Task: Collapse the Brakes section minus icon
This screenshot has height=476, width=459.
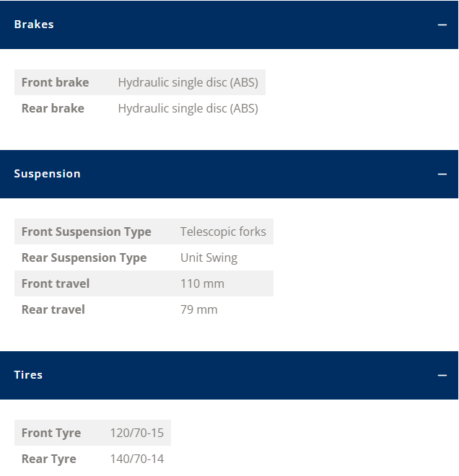Action: tap(442, 25)
